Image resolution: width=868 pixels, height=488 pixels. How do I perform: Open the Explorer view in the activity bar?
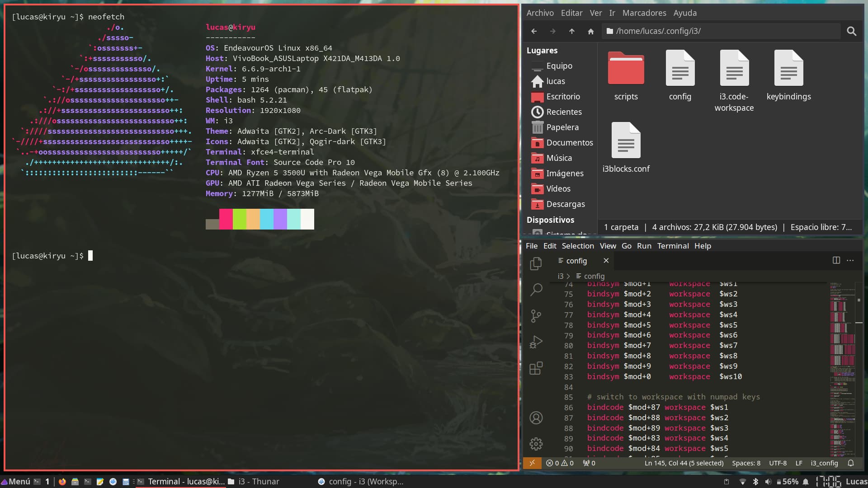pyautogui.click(x=536, y=263)
